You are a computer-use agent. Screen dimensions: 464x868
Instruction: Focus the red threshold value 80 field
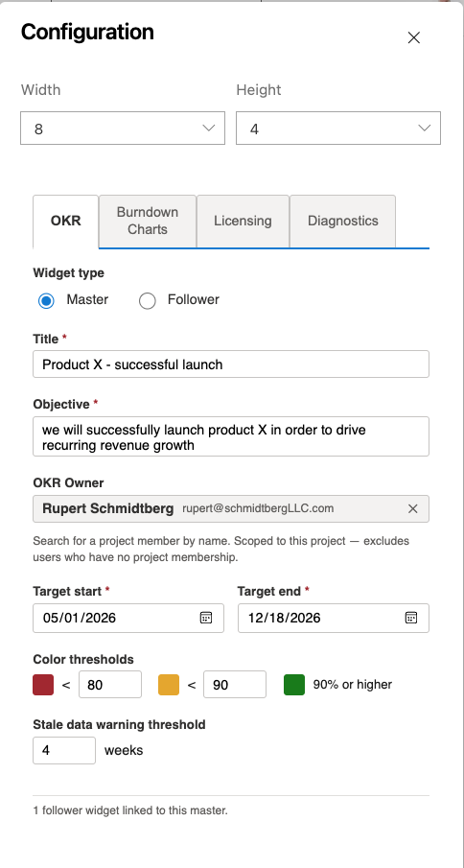point(110,685)
